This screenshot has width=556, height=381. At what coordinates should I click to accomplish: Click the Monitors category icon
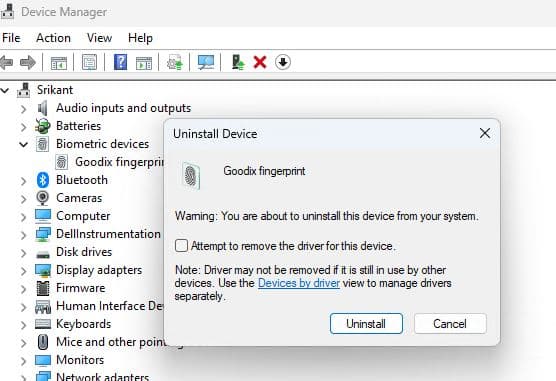[x=43, y=360]
